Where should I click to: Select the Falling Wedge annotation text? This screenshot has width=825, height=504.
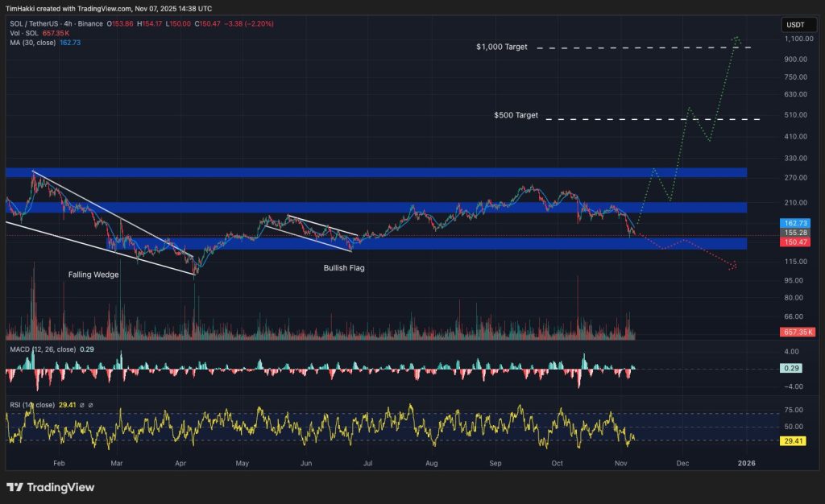(93, 275)
